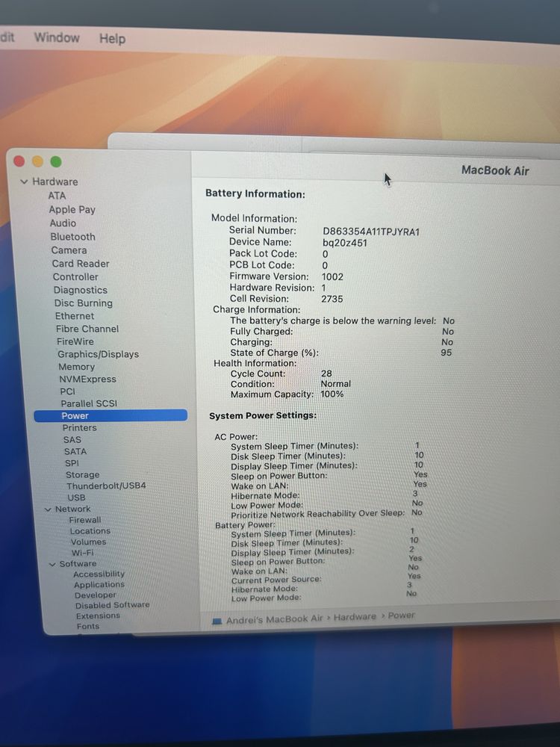The width and height of the screenshot is (560, 747).
Task: Click Hardware in the path bar
Action: (x=355, y=617)
